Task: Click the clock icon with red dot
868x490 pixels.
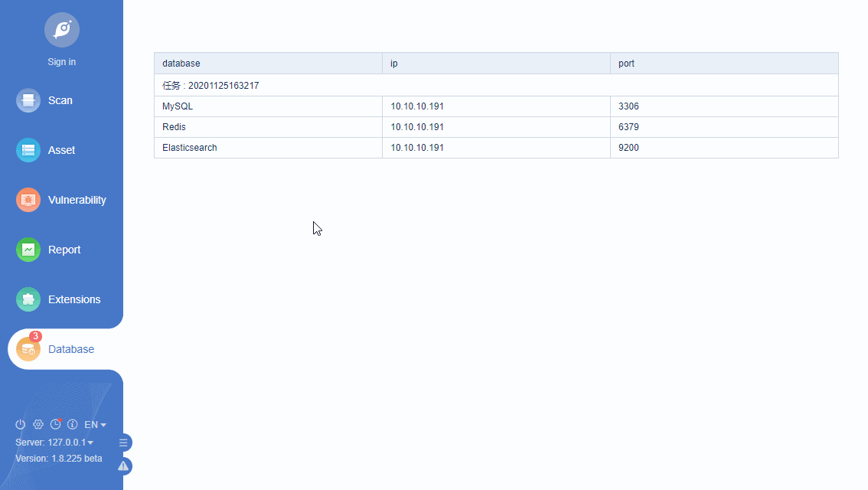Action: [55, 425]
